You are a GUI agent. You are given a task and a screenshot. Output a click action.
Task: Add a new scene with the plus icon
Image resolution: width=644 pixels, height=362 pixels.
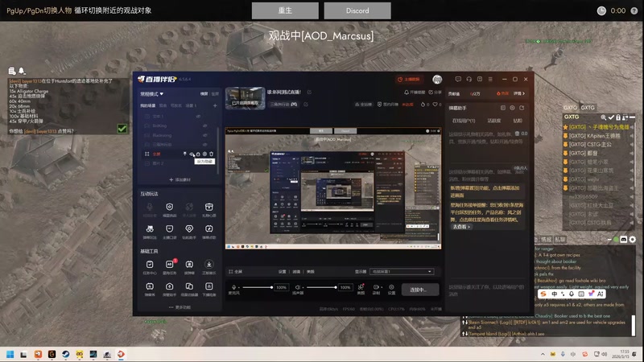coord(215,105)
